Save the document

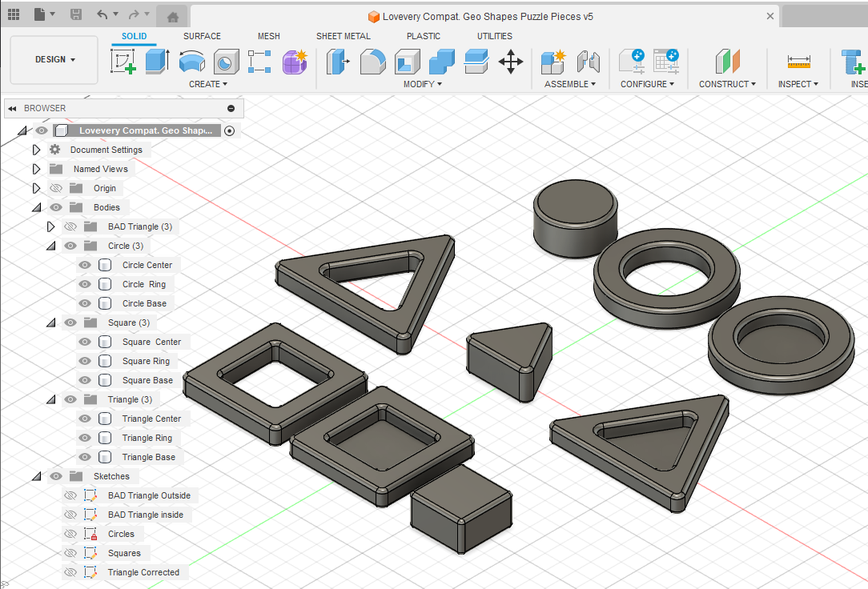(75, 15)
